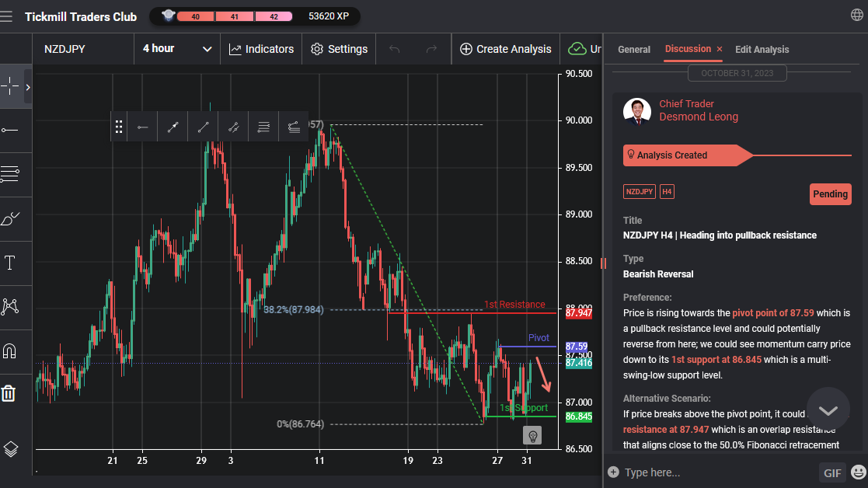Image resolution: width=868 pixels, height=488 pixels.
Task: Click the 38.2%(87.984) Fibonacci label
Action: click(294, 309)
